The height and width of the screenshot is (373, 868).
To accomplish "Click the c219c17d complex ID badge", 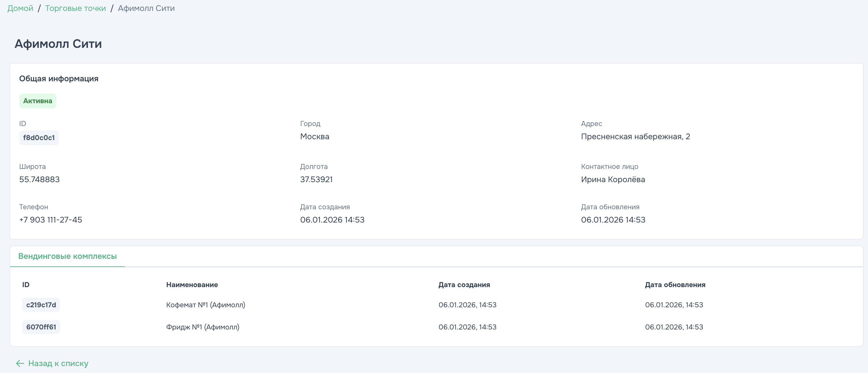I will pyautogui.click(x=41, y=305).
